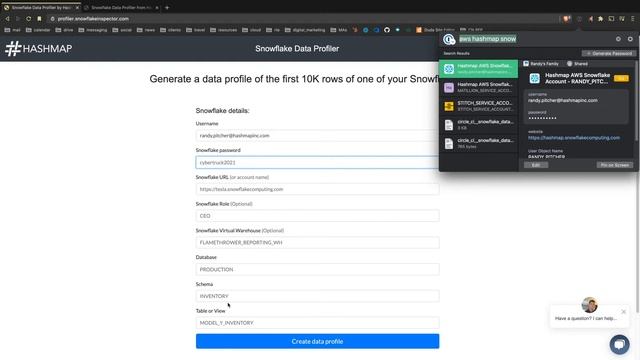
Task: Open the clients bookmarks folder
Action: [171, 30]
